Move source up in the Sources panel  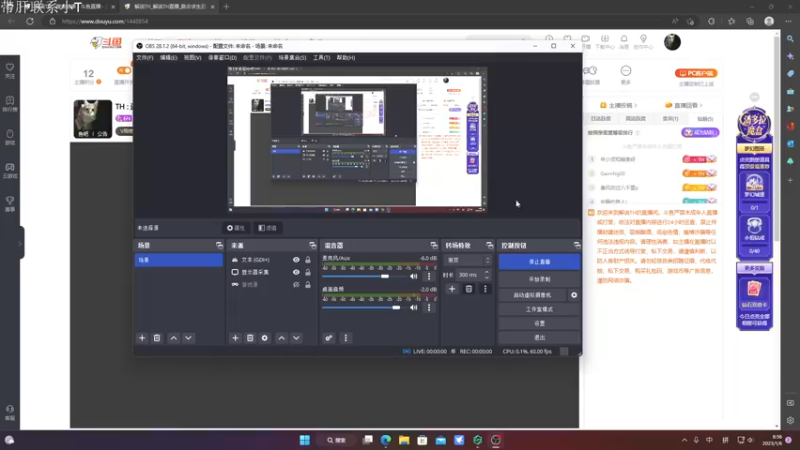point(282,338)
